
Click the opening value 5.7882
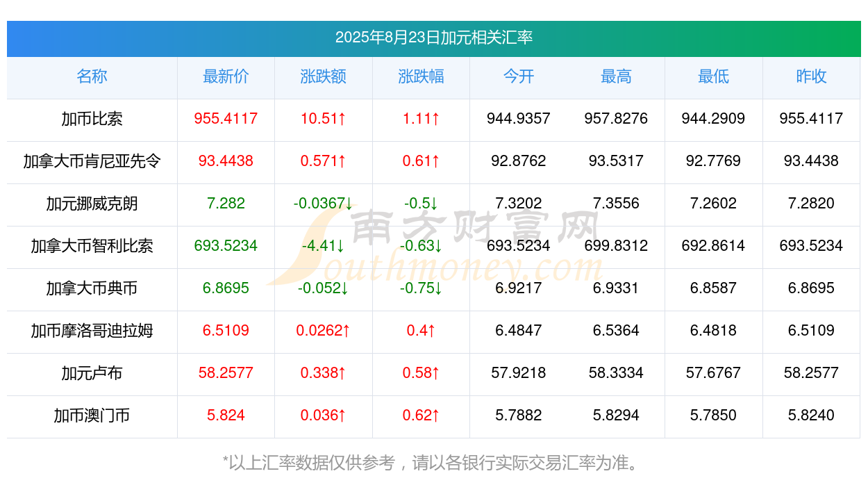coord(519,416)
